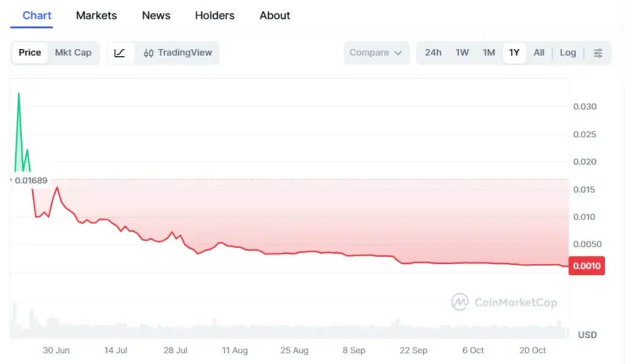Select the 1W time range
This screenshot has height=364, width=625.
pos(462,52)
